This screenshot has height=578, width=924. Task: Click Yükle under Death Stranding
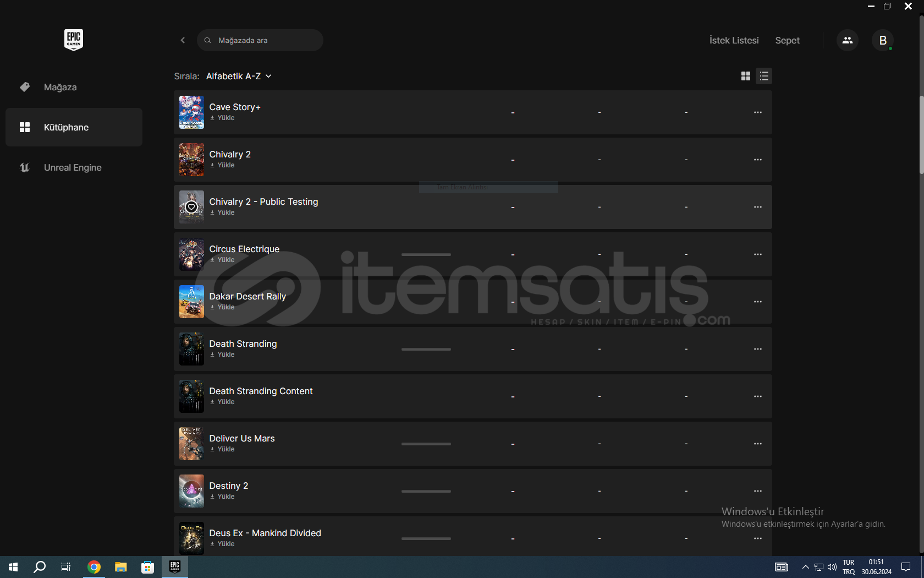coord(222,355)
